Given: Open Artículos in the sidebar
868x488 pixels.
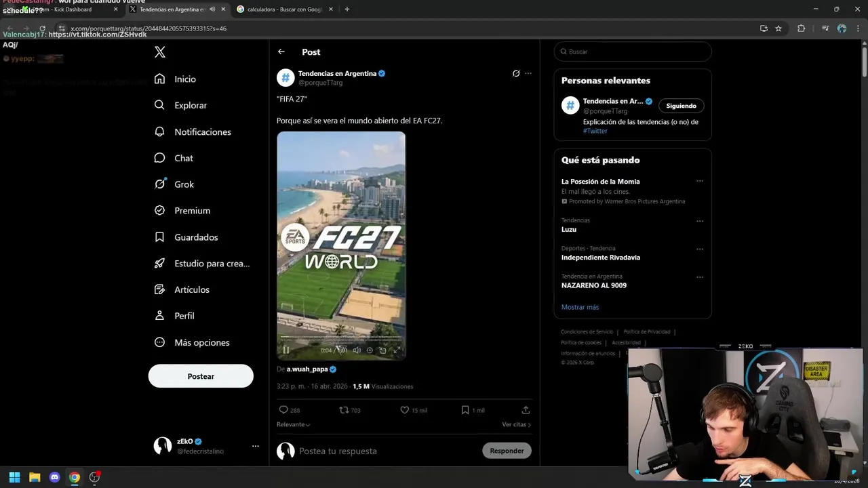Looking at the screenshot, I should click(182, 289).
